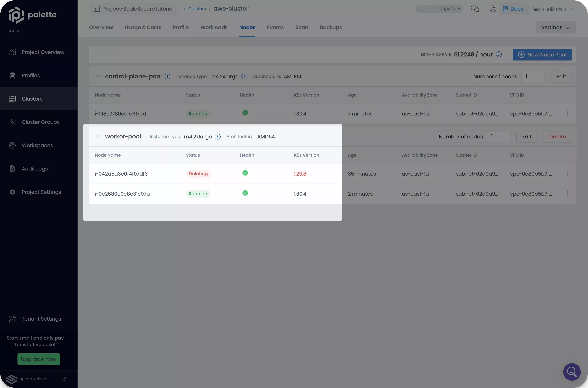Open actions menu for node i-042a5a3c0f4f07df3
The height and width of the screenshot is (388, 588).
click(567, 173)
